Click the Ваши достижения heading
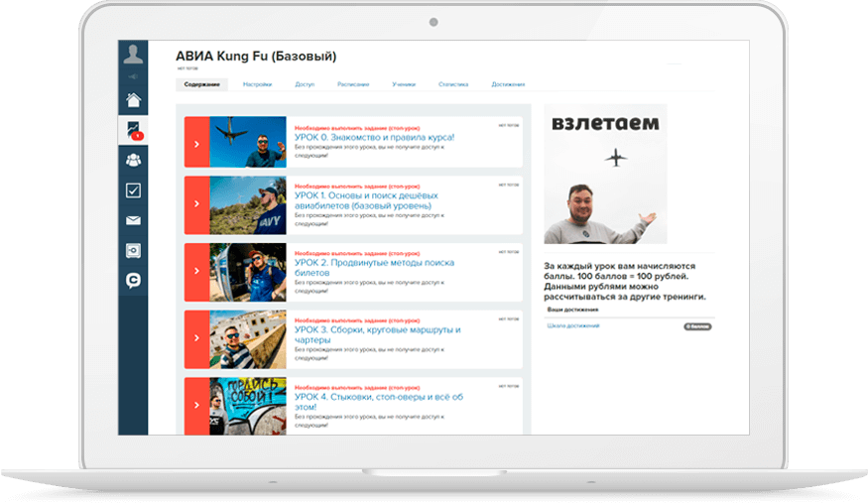The height and width of the screenshot is (504, 868). coord(573,310)
